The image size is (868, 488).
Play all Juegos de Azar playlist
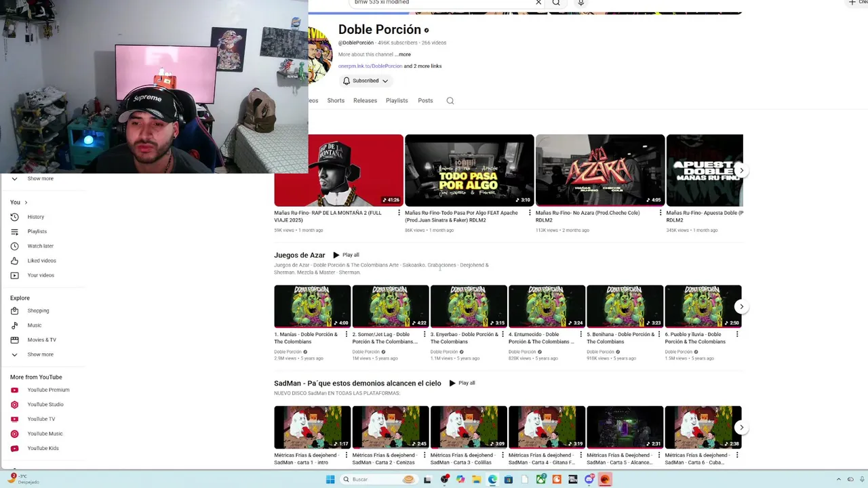pyautogui.click(x=346, y=255)
